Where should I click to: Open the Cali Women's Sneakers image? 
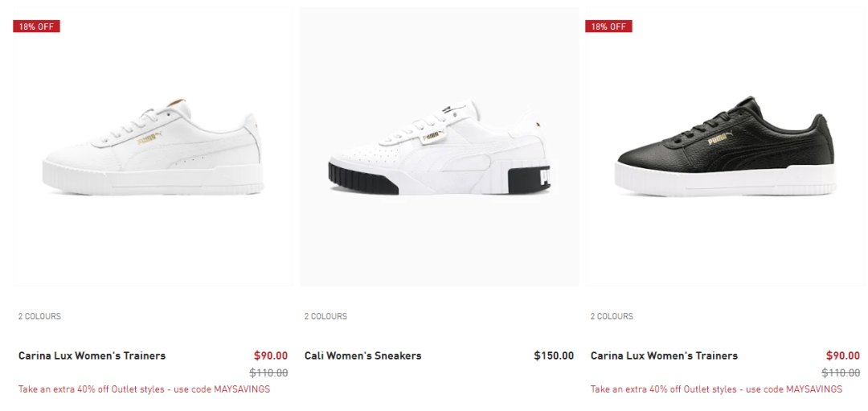point(439,146)
